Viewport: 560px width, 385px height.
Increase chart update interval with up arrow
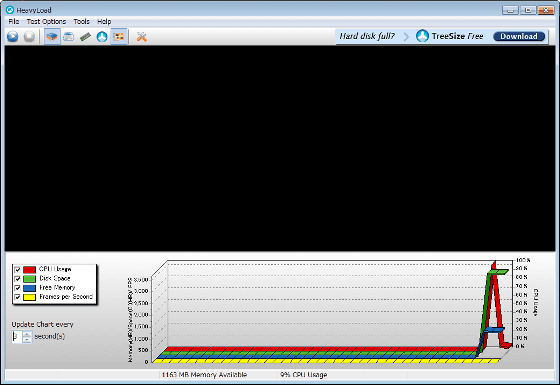[x=27, y=334]
